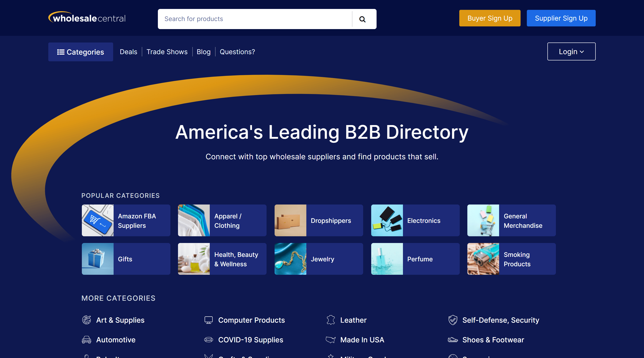Go to Trade Shows page

[167, 52]
